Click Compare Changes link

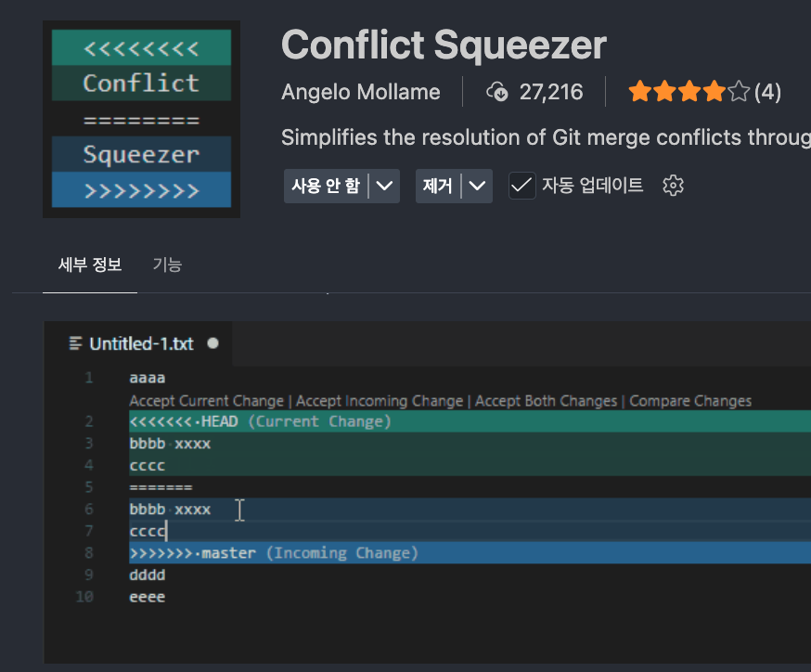[x=690, y=401]
